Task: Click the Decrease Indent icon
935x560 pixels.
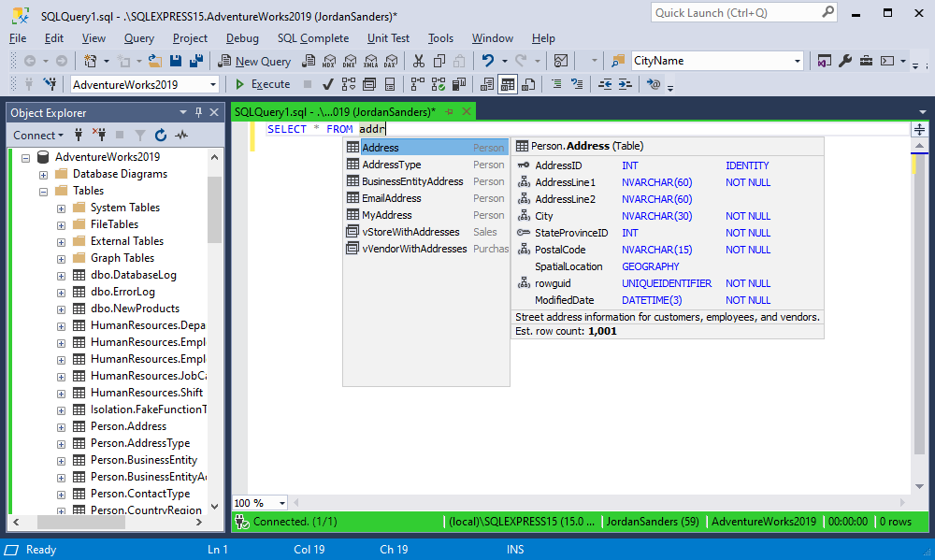Action: click(x=605, y=84)
